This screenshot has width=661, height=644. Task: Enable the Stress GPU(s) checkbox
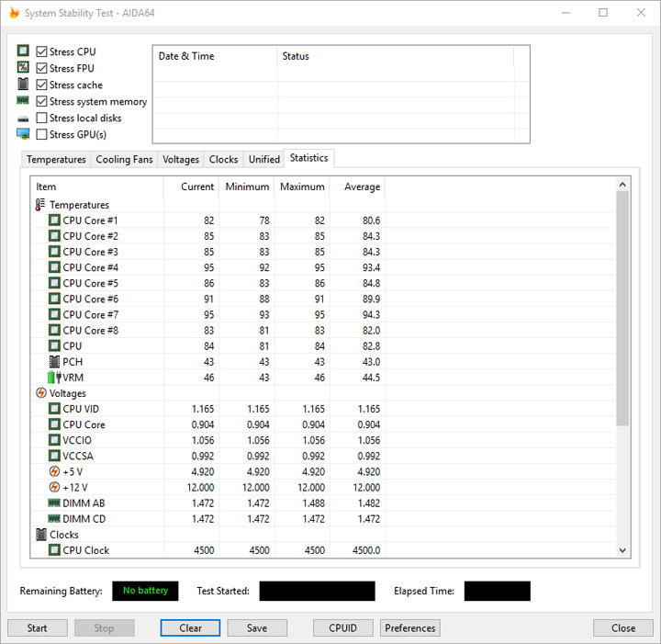[x=41, y=134]
